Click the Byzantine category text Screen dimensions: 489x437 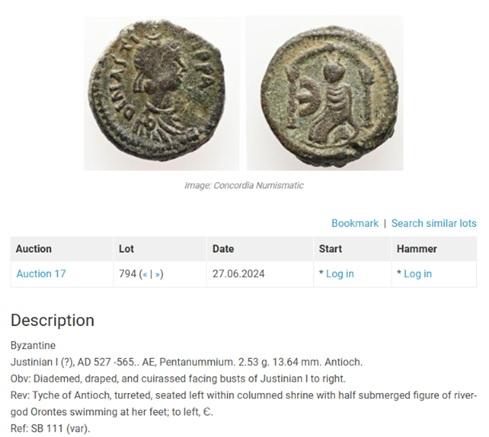click(x=33, y=345)
